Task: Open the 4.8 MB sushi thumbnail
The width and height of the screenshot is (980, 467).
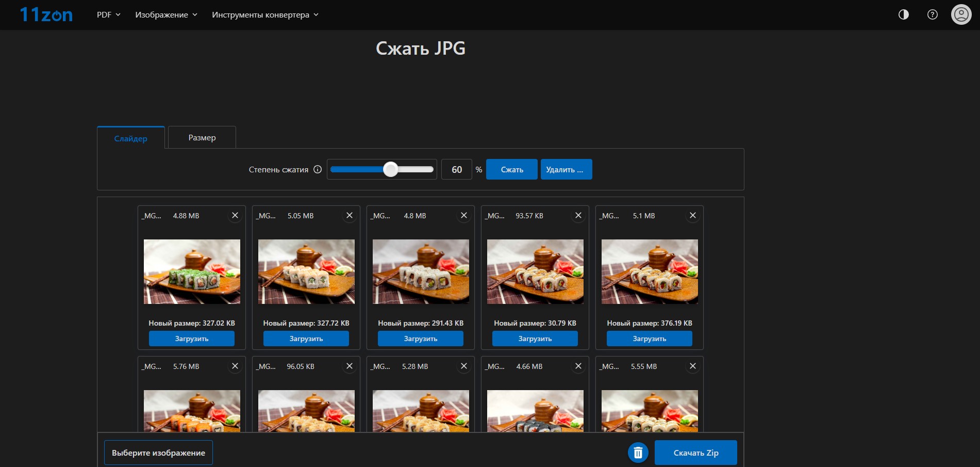Action: [421, 271]
